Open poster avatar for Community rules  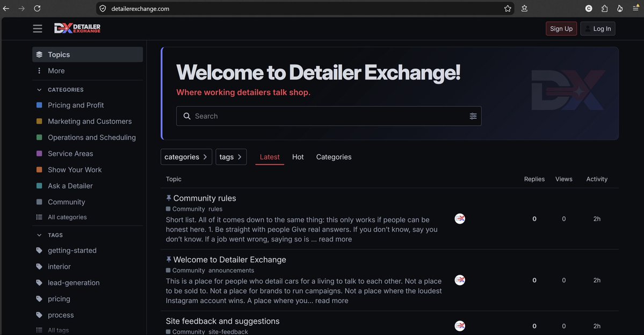tap(460, 219)
